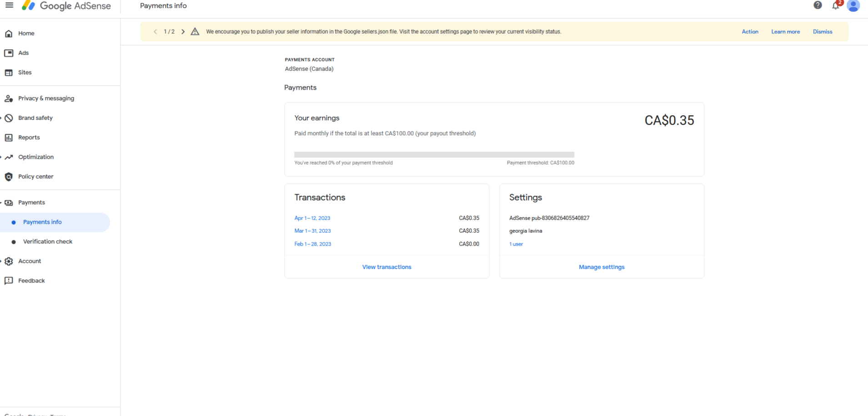
Task: Click the Settings card heading
Action: coord(526,198)
